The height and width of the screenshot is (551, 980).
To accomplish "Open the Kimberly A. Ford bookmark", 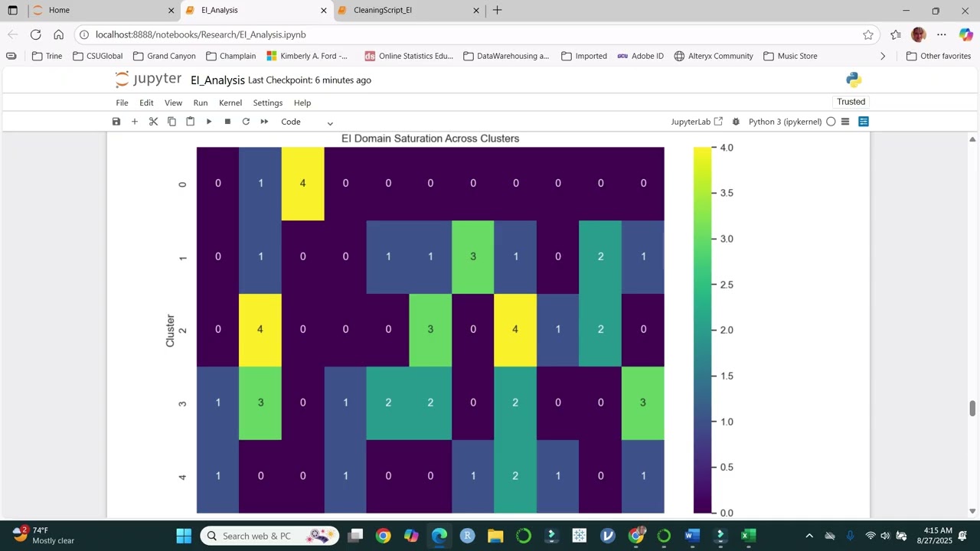I will 307,56.
